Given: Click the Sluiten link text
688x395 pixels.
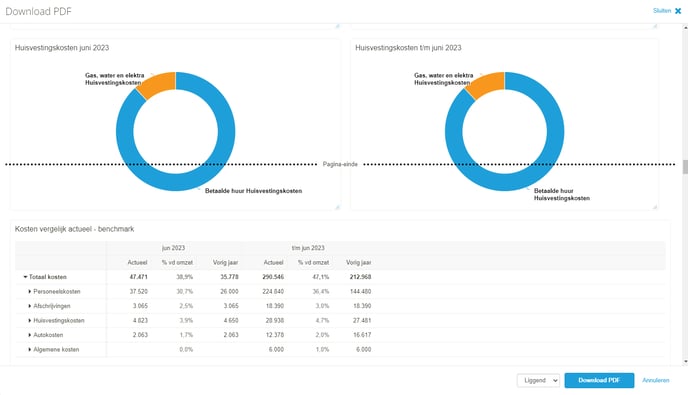Looking at the screenshot, I should click(662, 11).
